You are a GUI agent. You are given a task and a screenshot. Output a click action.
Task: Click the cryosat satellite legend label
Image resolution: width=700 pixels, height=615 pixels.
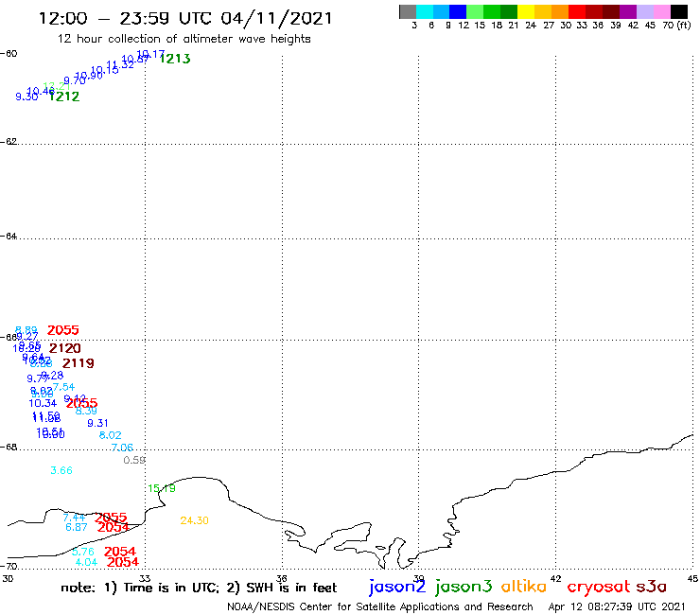[599, 587]
